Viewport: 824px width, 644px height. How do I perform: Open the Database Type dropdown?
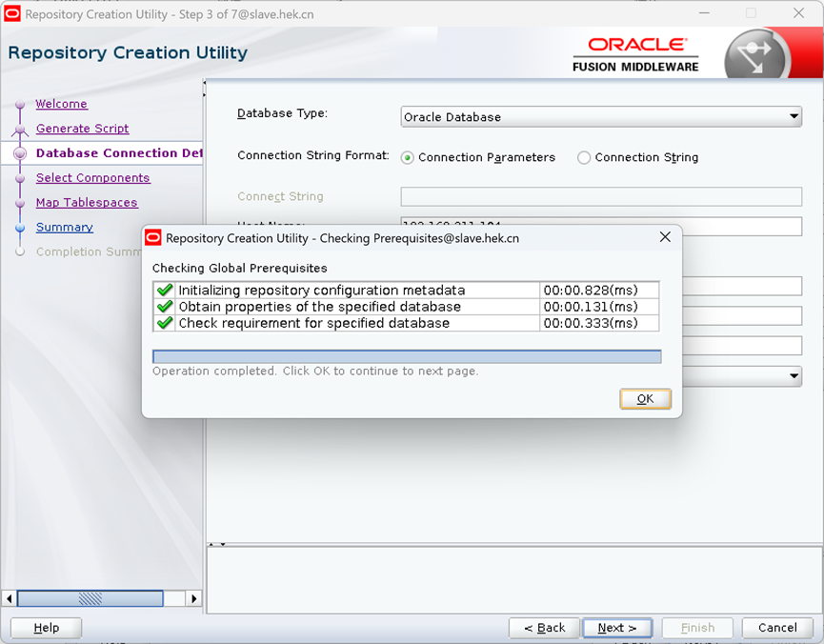coord(601,117)
